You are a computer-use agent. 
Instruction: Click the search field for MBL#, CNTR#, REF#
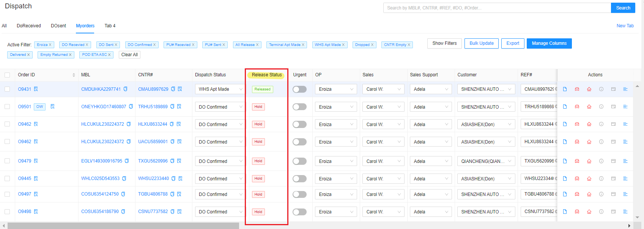point(497,8)
